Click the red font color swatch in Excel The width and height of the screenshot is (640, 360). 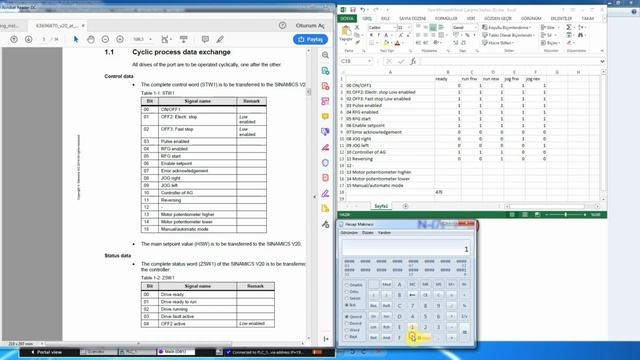[x=398, y=43]
